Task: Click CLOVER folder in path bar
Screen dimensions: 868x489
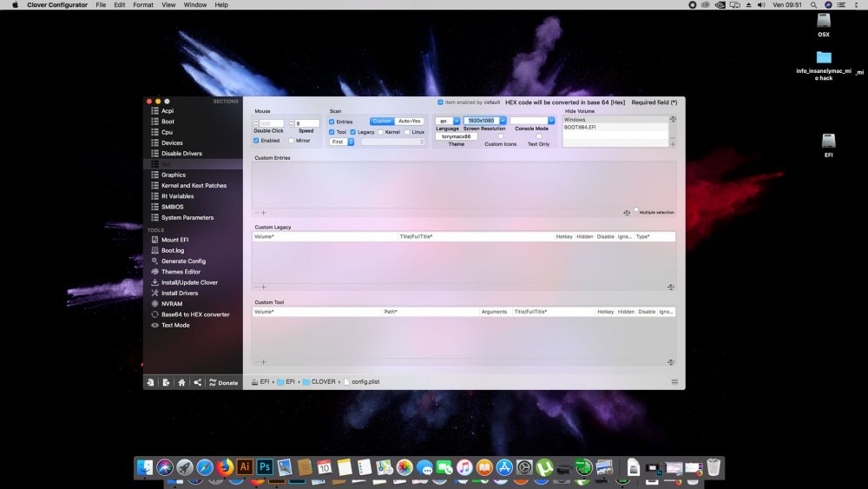Action: 319,382
